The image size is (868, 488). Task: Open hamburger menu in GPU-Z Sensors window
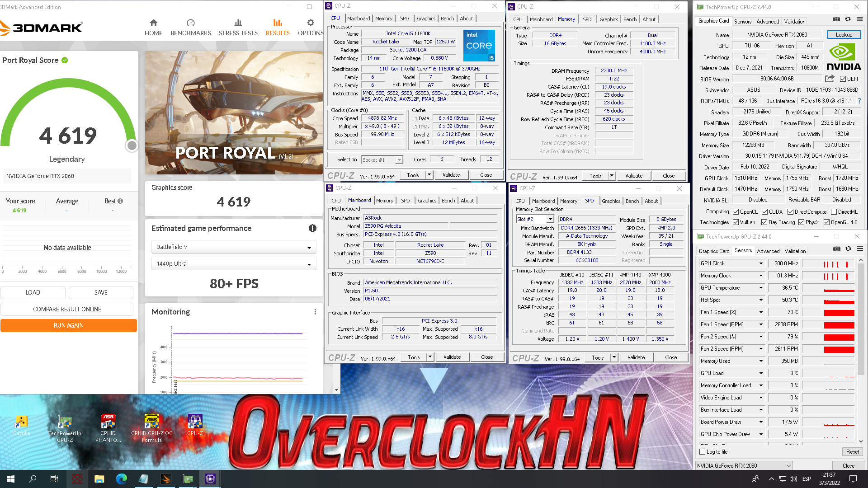pos(860,249)
